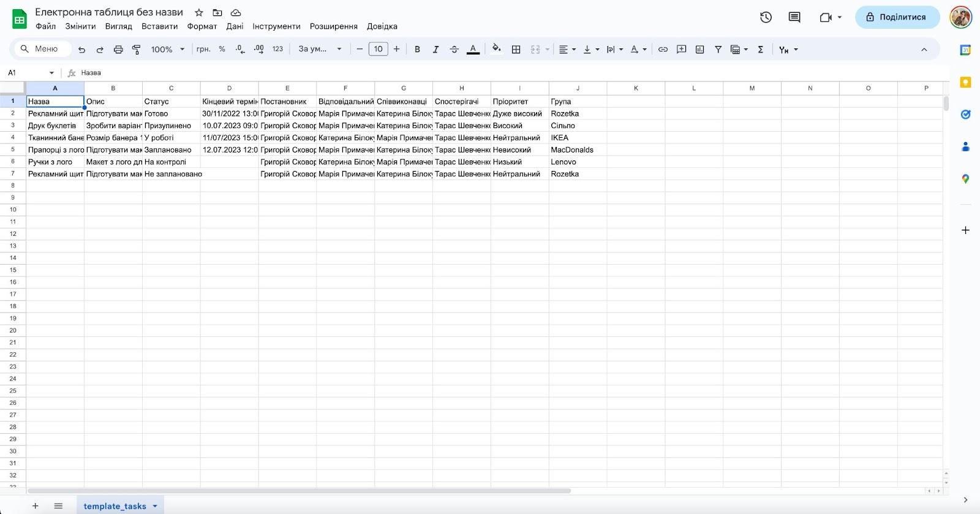The image size is (980, 514).
Task: Open the comments history panel
Action: [x=794, y=17]
